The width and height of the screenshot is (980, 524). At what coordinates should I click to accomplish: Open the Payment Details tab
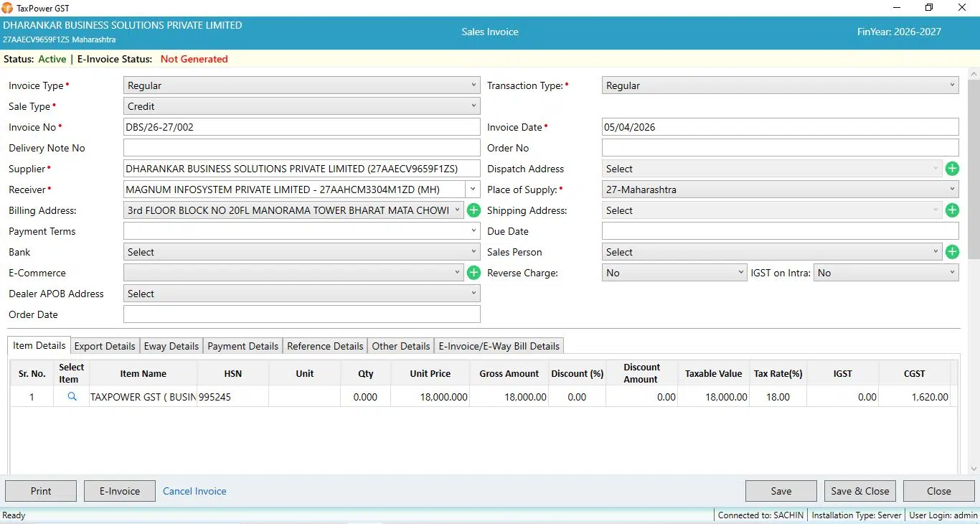(x=243, y=346)
